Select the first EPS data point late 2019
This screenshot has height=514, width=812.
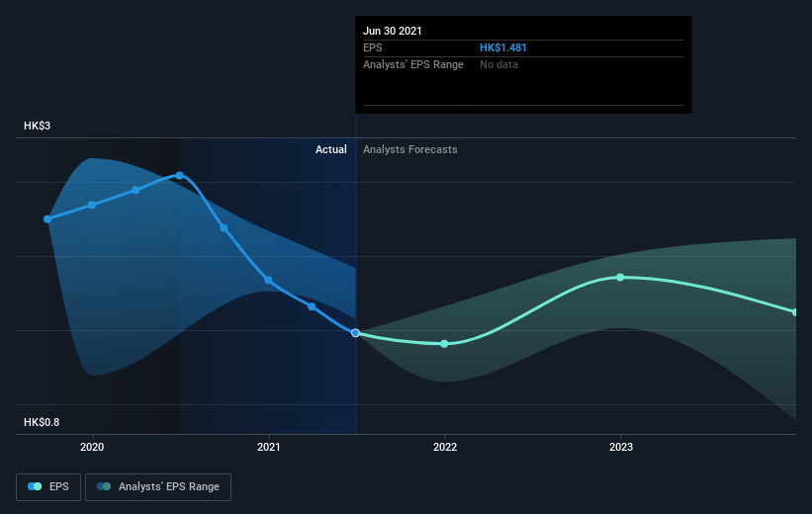(47, 219)
